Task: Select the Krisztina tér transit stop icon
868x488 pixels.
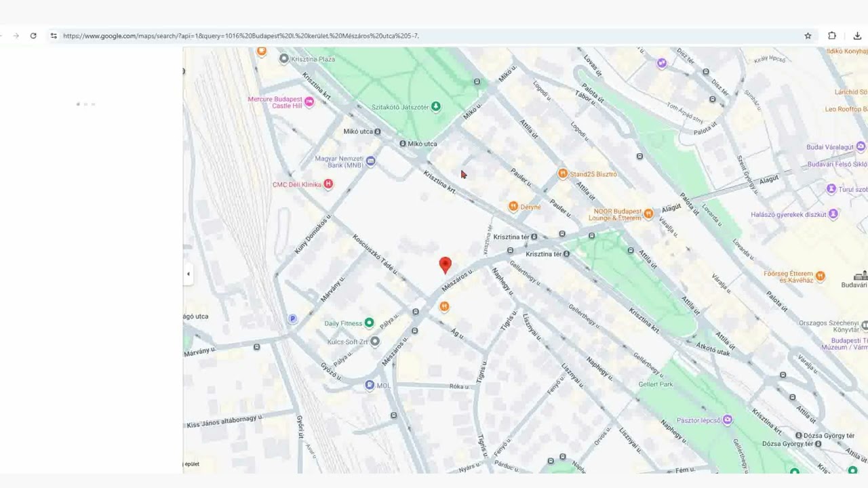Action: pyautogui.click(x=534, y=237)
